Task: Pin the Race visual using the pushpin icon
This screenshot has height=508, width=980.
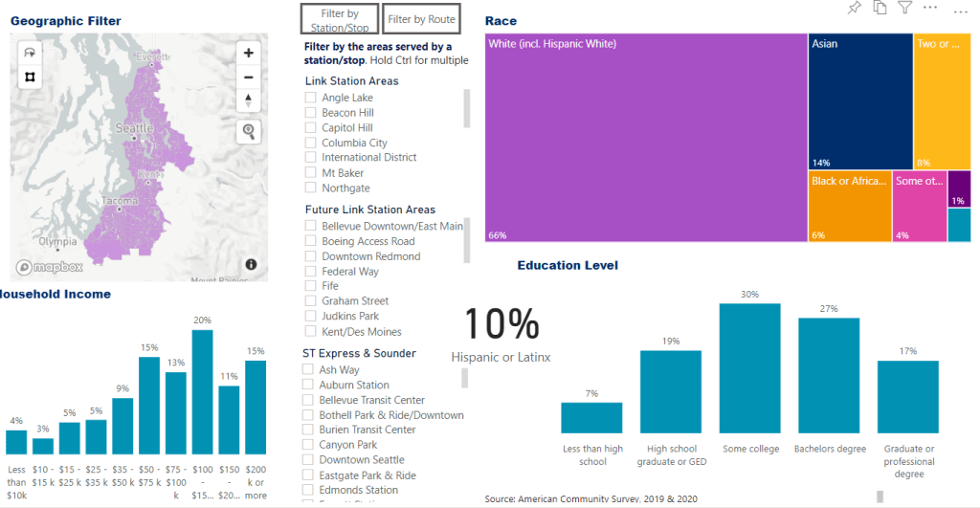Action: (855, 9)
